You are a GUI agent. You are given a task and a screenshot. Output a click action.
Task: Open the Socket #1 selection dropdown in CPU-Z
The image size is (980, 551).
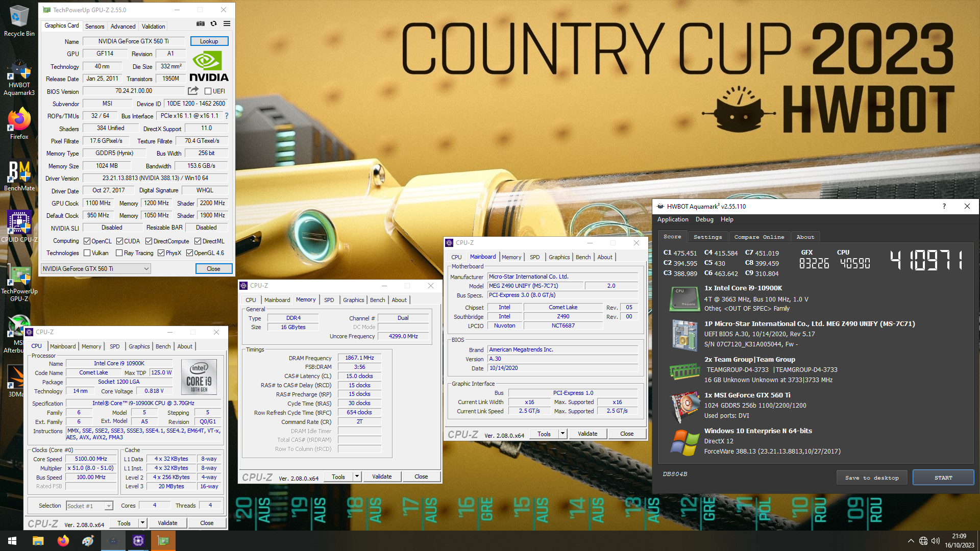[89, 506]
